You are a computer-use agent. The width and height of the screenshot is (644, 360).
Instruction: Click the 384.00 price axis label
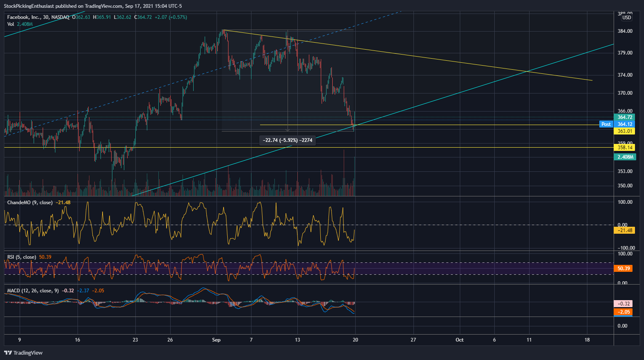click(625, 31)
